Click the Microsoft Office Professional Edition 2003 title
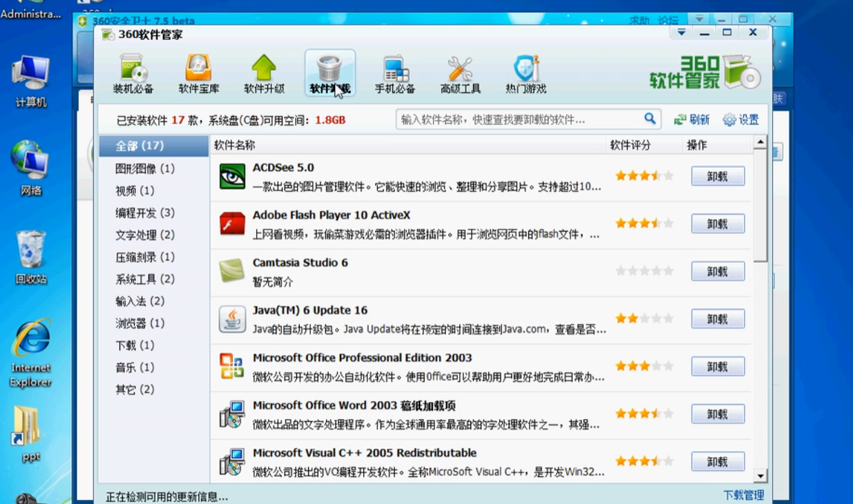Image resolution: width=853 pixels, height=504 pixels. pyautogui.click(x=362, y=358)
